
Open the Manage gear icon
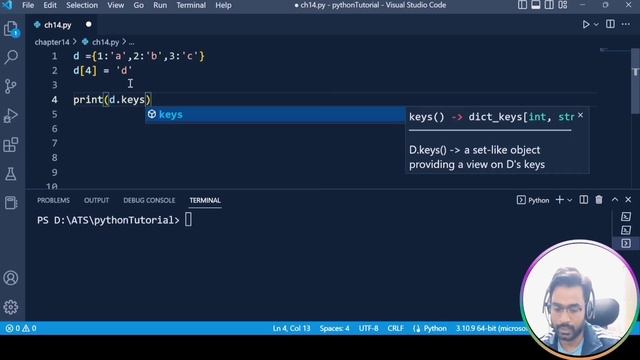[x=11, y=307]
